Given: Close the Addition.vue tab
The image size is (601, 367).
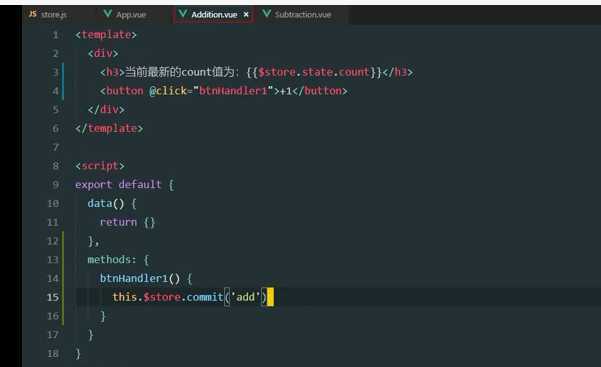Looking at the screenshot, I should [246, 15].
